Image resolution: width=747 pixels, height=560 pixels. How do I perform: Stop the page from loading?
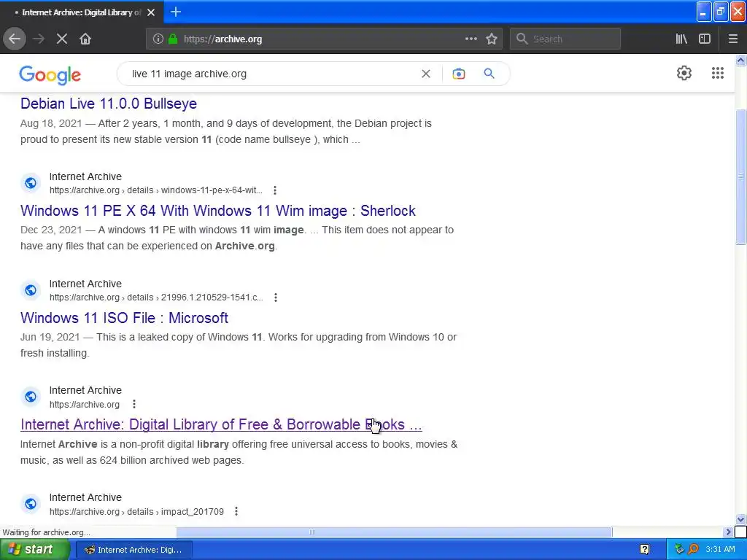[62, 39]
